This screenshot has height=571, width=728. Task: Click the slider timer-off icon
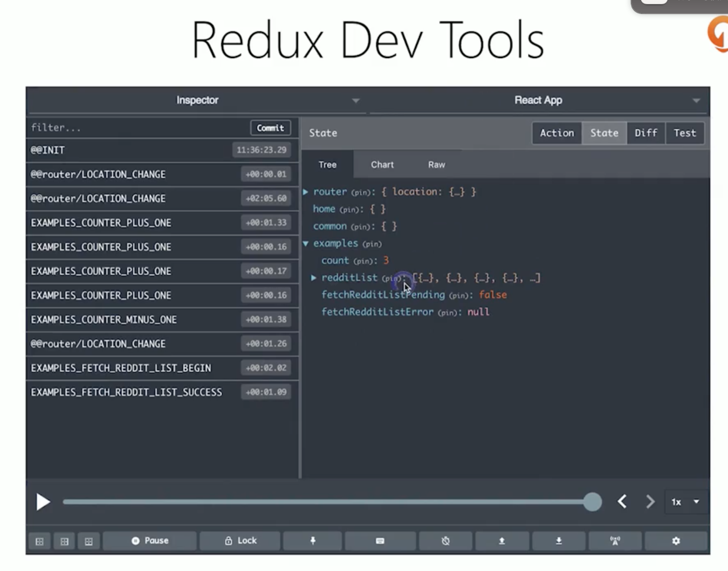point(445,541)
